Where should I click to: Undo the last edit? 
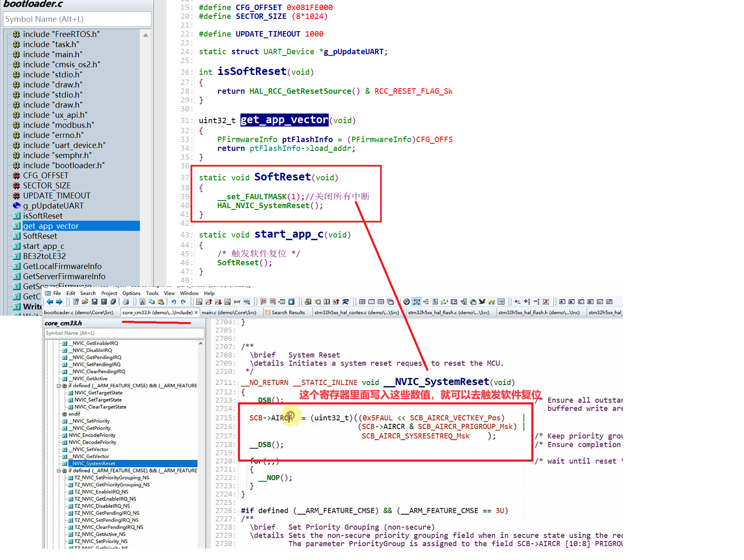pyautogui.click(x=174, y=301)
